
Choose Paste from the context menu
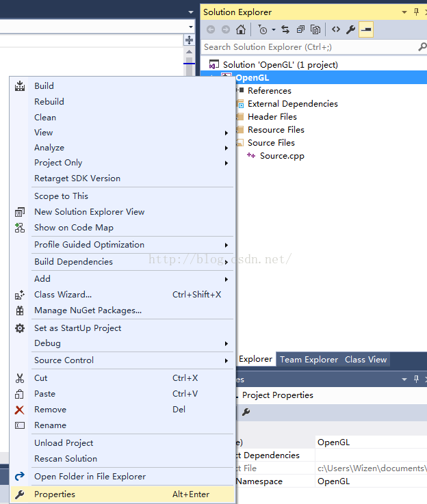[122, 394]
